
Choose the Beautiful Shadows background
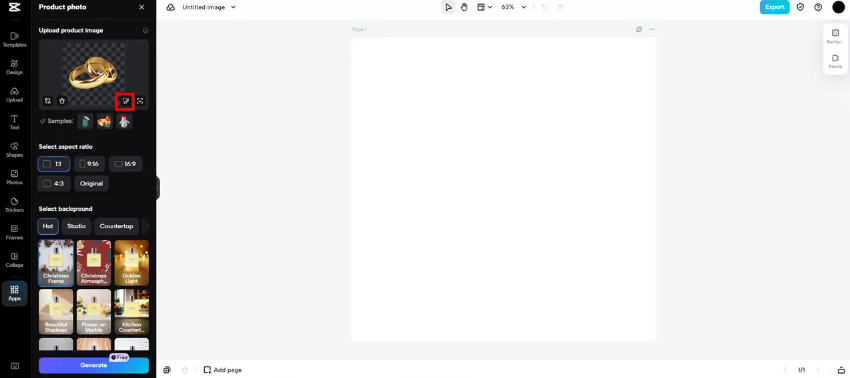(56, 311)
